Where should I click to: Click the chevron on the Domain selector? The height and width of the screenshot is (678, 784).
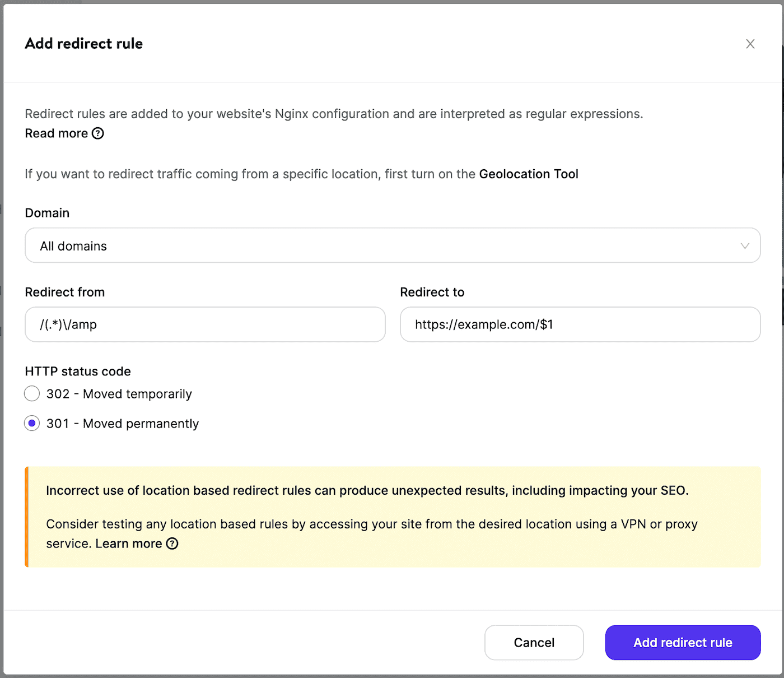(745, 245)
